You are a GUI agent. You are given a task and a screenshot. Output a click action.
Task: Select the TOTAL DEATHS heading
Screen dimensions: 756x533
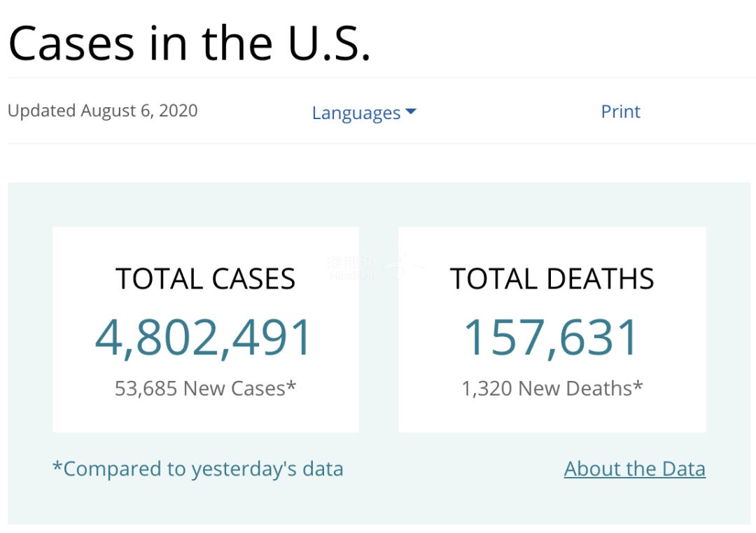(552, 279)
